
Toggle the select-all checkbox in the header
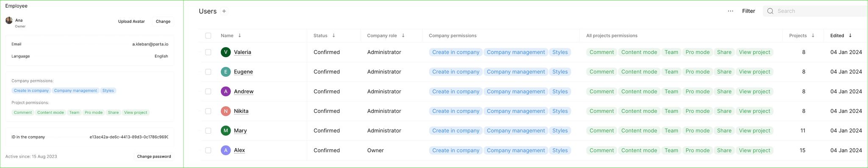click(208, 36)
